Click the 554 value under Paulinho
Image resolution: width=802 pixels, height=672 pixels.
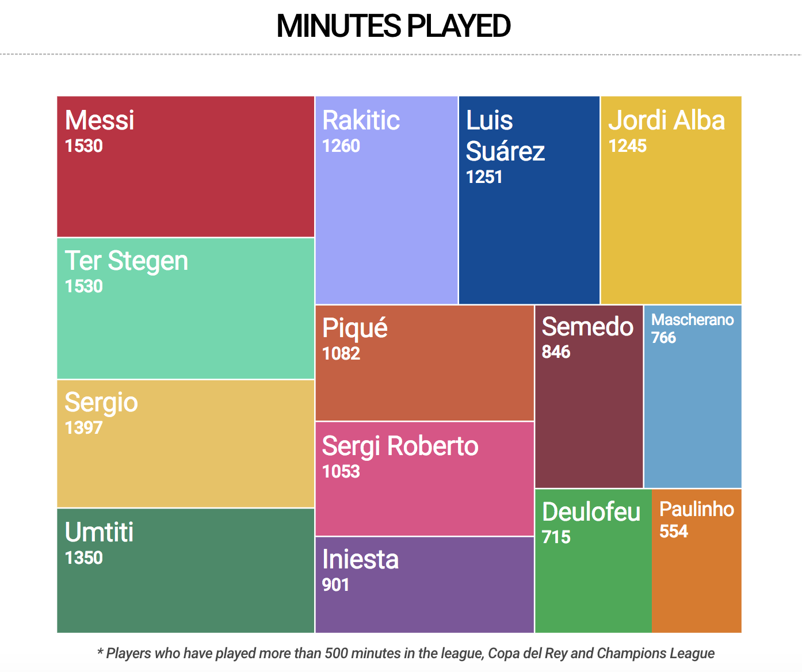click(x=674, y=531)
